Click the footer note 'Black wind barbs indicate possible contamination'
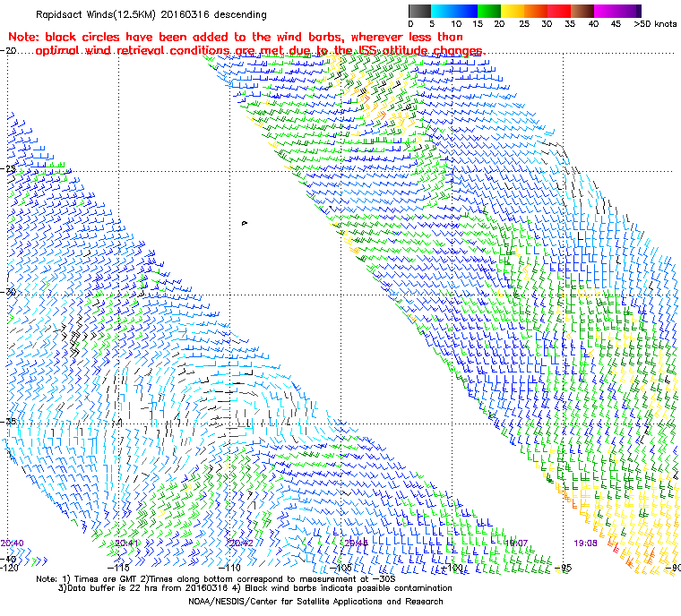This screenshot has height=616, width=681. (349, 588)
